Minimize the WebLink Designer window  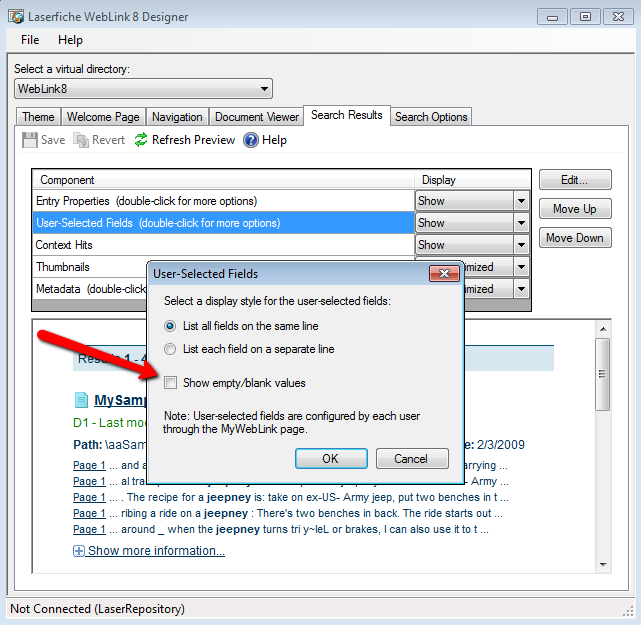point(552,17)
